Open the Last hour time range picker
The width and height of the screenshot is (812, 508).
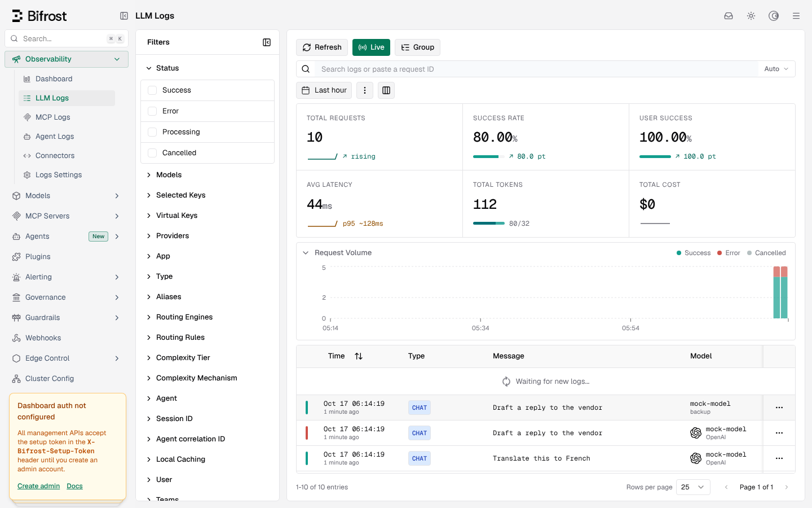coord(324,90)
